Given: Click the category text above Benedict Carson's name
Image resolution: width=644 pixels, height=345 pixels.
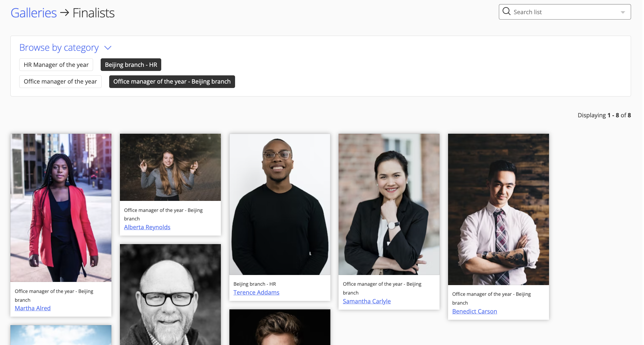Looking at the screenshot, I should pyautogui.click(x=491, y=298).
